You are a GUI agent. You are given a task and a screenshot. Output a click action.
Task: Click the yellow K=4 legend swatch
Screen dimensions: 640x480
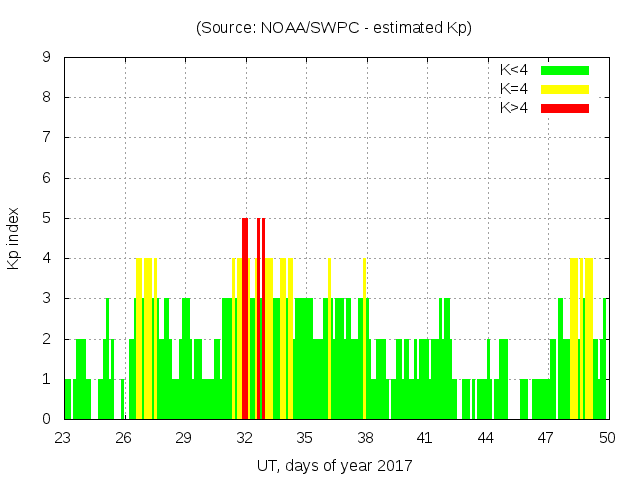565,89
